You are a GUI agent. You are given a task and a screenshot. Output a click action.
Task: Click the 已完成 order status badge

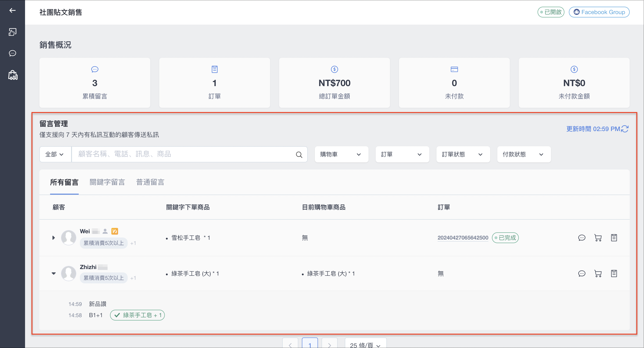[x=505, y=238]
